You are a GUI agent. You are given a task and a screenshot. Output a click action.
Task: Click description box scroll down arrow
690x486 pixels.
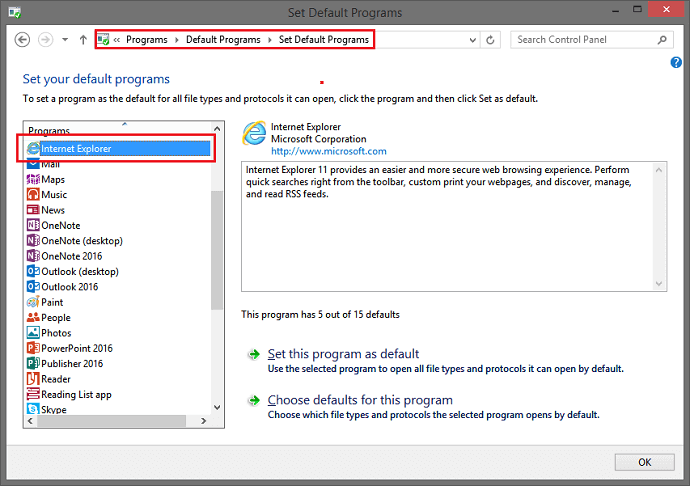coord(659,284)
